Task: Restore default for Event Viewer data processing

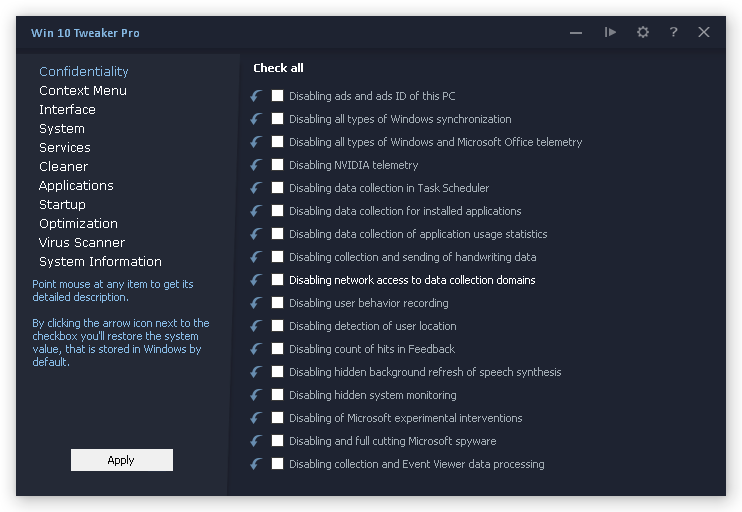Action: click(x=257, y=464)
